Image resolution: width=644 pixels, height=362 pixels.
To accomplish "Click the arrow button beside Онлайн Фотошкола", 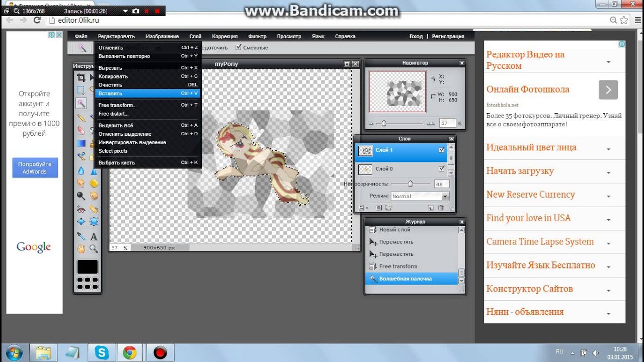I will pos(608,89).
